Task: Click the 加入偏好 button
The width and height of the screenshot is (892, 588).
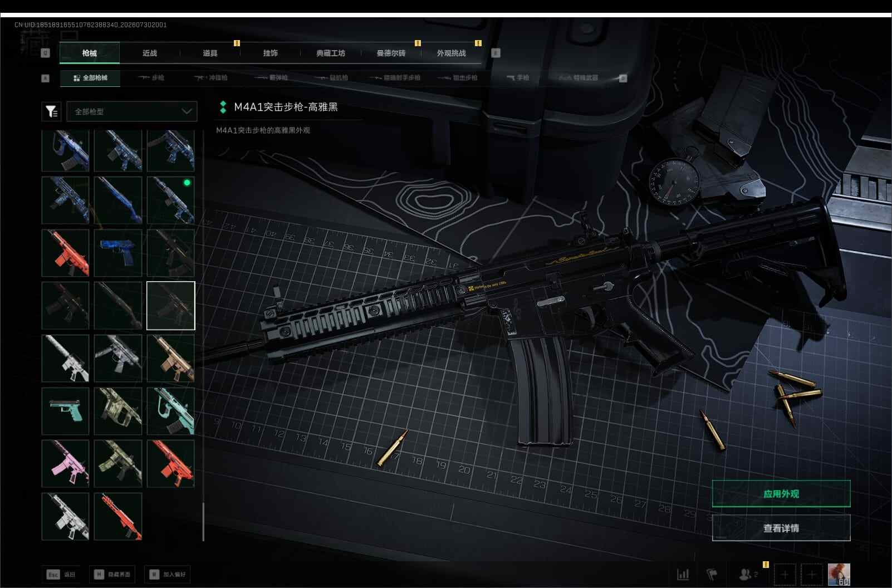Action: (x=168, y=575)
